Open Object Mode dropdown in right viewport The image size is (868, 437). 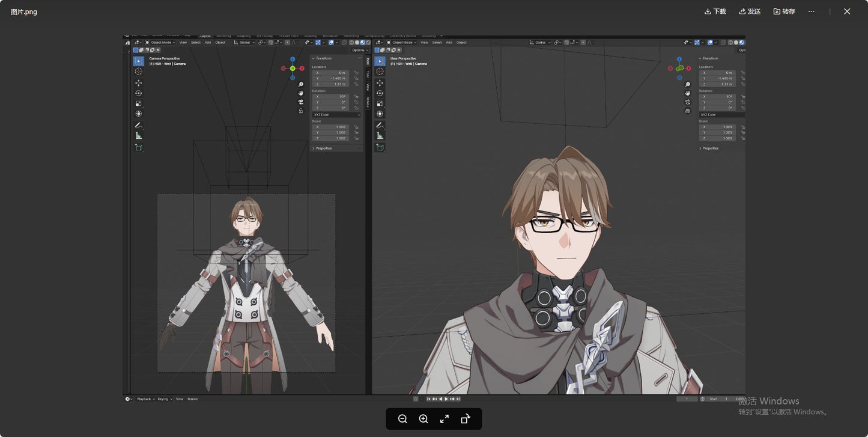[x=401, y=43]
